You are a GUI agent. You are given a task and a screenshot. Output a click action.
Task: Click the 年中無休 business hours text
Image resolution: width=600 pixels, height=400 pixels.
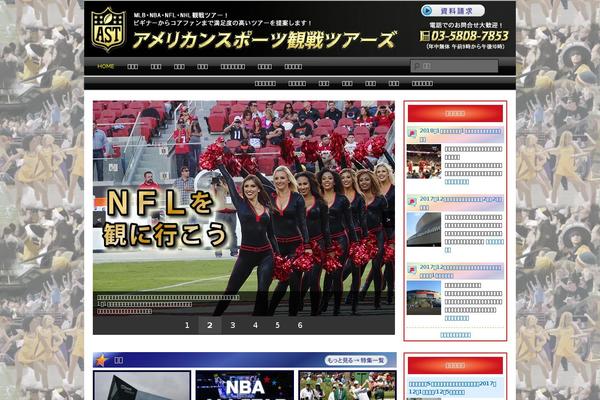pyautogui.click(x=465, y=47)
